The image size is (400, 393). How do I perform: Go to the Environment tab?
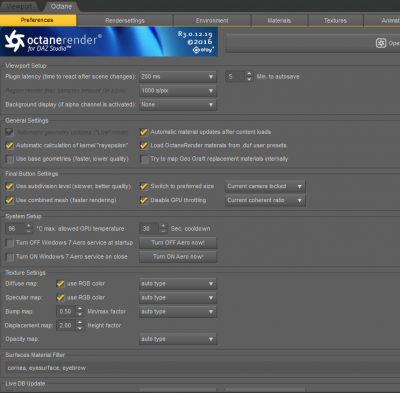tap(212, 21)
